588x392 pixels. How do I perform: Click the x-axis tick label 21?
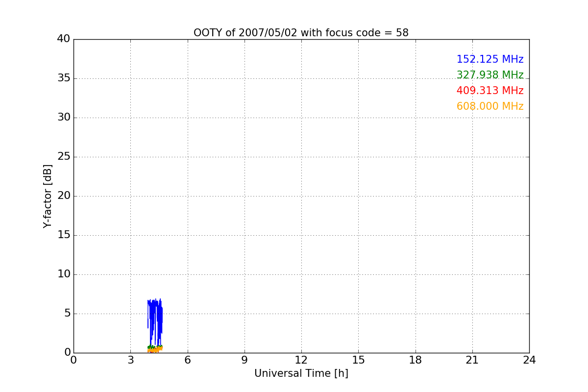click(x=472, y=360)
